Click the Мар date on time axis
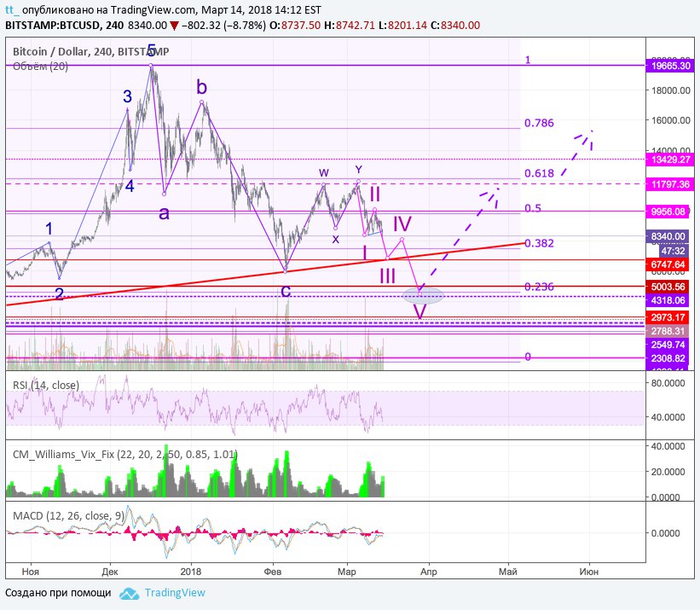700x610 pixels. (x=347, y=572)
